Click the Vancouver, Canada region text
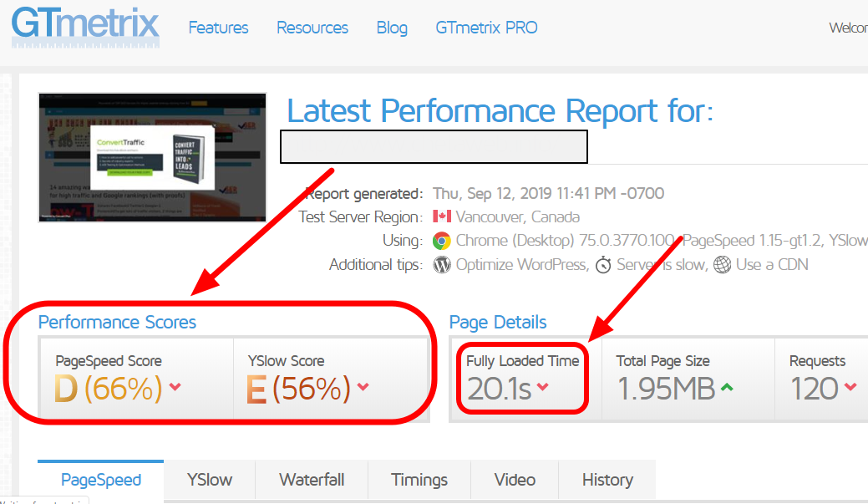Viewport: 868px width, 504px height. (x=518, y=216)
